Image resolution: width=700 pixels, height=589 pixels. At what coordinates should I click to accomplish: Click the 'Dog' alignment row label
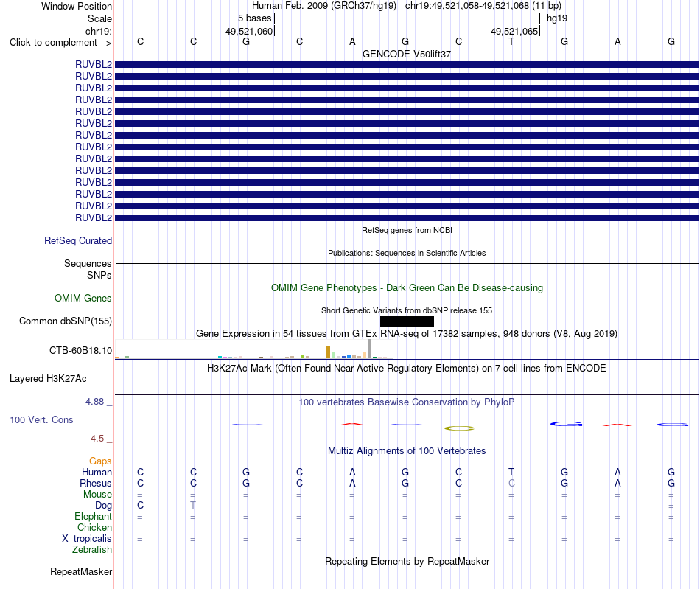pyautogui.click(x=103, y=506)
